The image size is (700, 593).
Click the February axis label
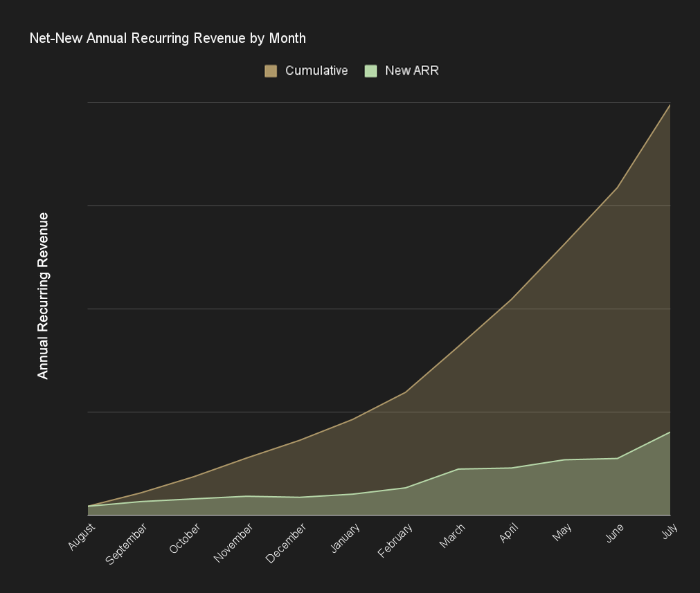pos(395,540)
